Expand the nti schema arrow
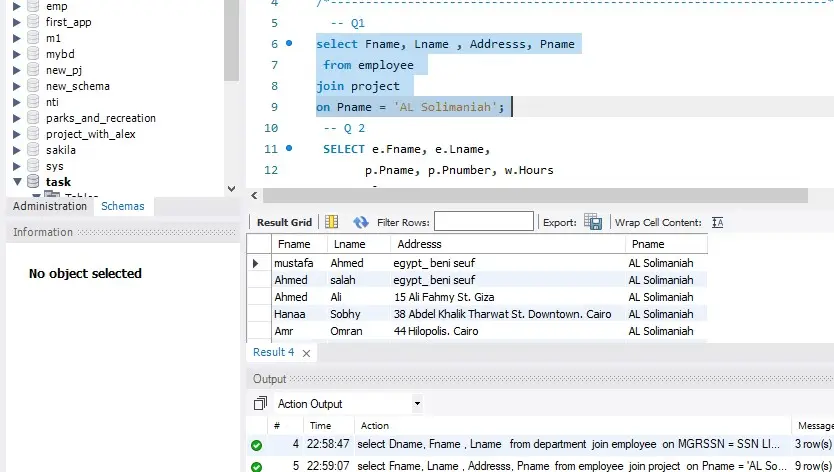 pyautogui.click(x=17, y=102)
